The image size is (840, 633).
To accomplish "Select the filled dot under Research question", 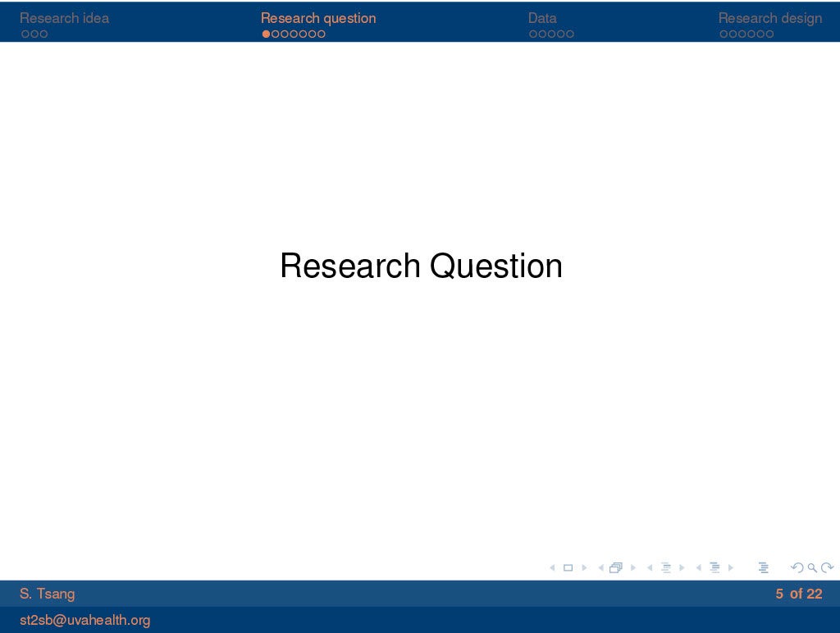I will [266, 34].
